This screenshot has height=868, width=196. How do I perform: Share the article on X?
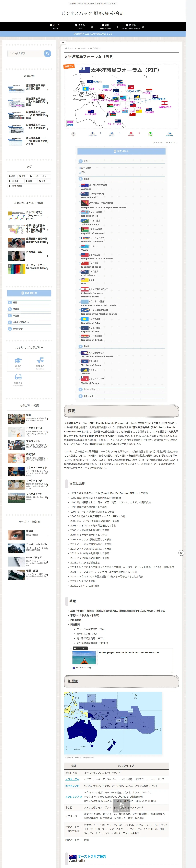73,134
